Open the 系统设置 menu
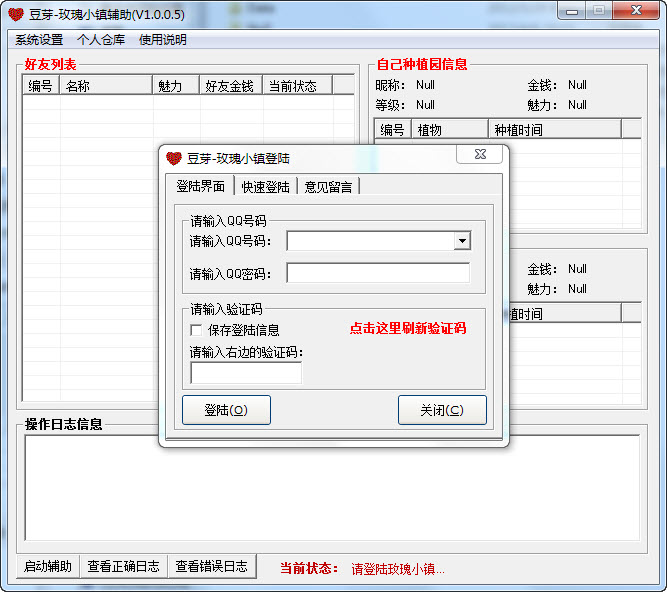This screenshot has height=592, width=667. click(39, 40)
